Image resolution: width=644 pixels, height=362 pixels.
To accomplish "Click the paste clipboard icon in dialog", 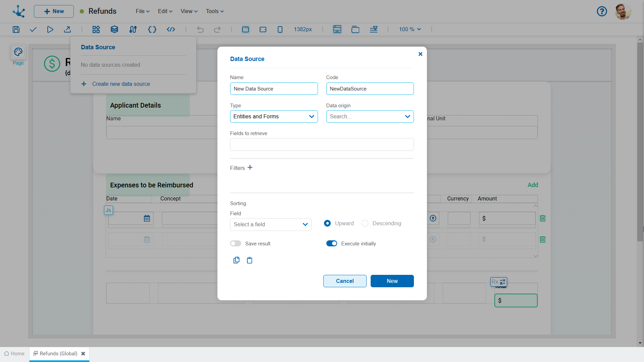I will tap(250, 260).
